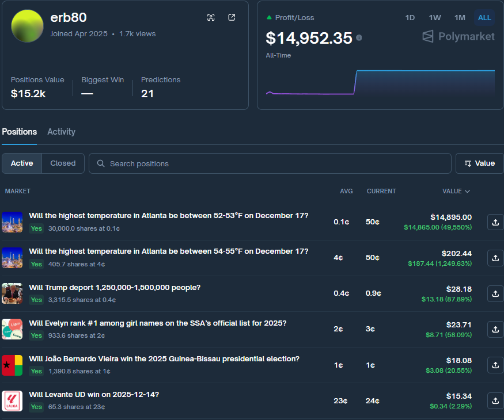The height and width of the screenshot is (420, 504).
Task: Click the QR code scan icon beside erb80
Action: point(211,18)
